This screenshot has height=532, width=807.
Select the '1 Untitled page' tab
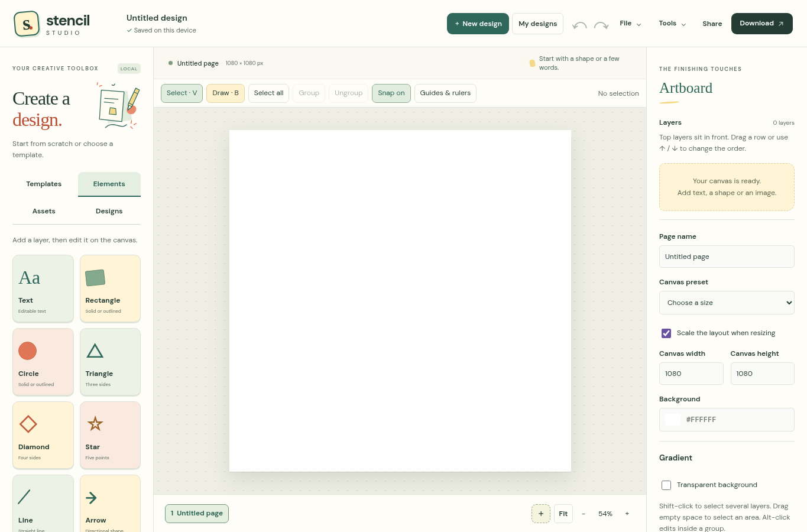(x=197, y=514)
